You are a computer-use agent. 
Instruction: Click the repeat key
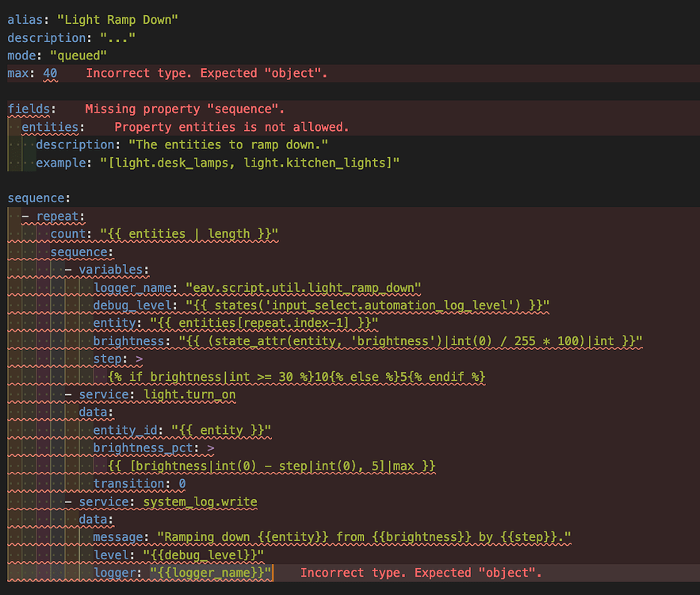(57, 217)
